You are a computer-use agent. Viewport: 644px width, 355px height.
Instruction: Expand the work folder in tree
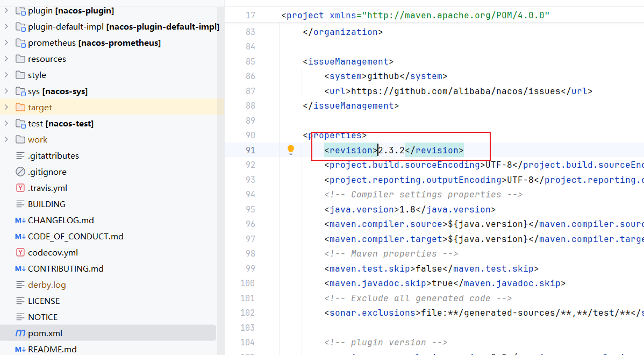click(6, 139)
